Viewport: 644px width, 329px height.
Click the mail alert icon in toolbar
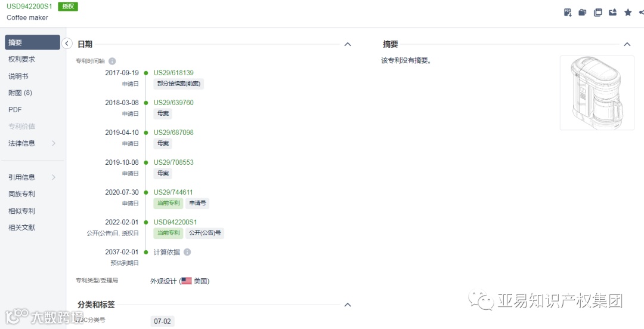(613, 13)
